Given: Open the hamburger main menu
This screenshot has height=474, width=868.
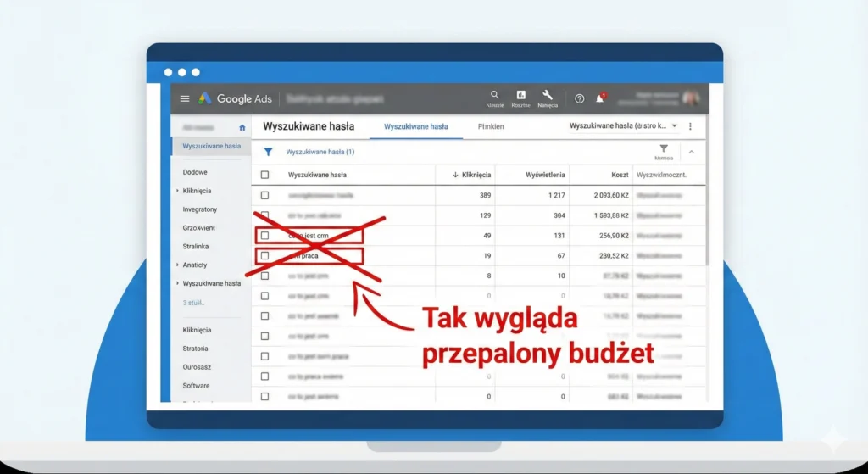Looking at the screenshot, I should click(x=185, y=98).
